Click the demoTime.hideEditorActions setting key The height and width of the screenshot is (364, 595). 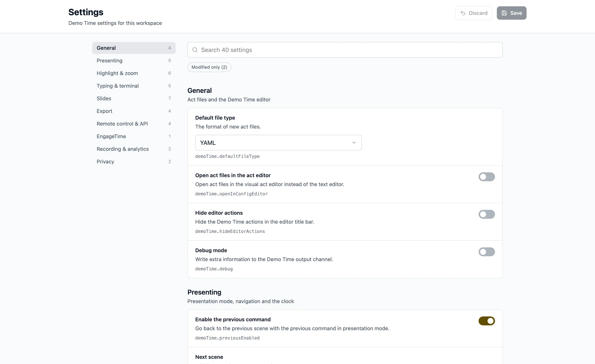point(230,231)
